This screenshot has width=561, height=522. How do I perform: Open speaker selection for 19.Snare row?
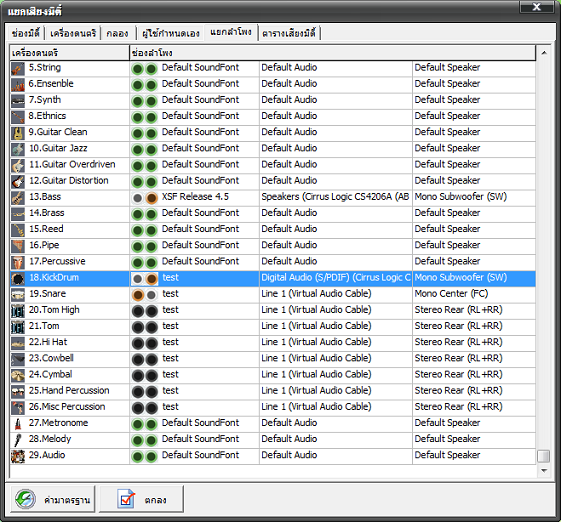[x=474, y=294]
